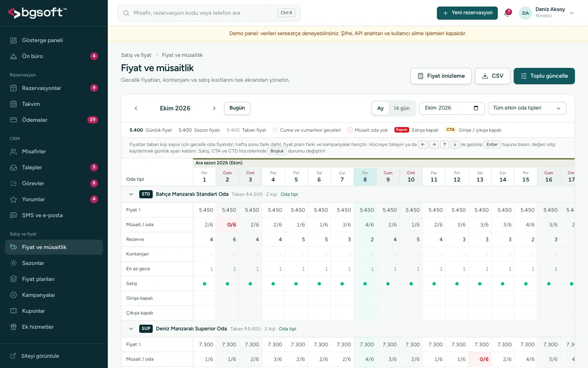Open Tüm etkin oda tipleri dropdown
Image resolution: width=588 pixels, height=368 pixels.
coord(527,108)
